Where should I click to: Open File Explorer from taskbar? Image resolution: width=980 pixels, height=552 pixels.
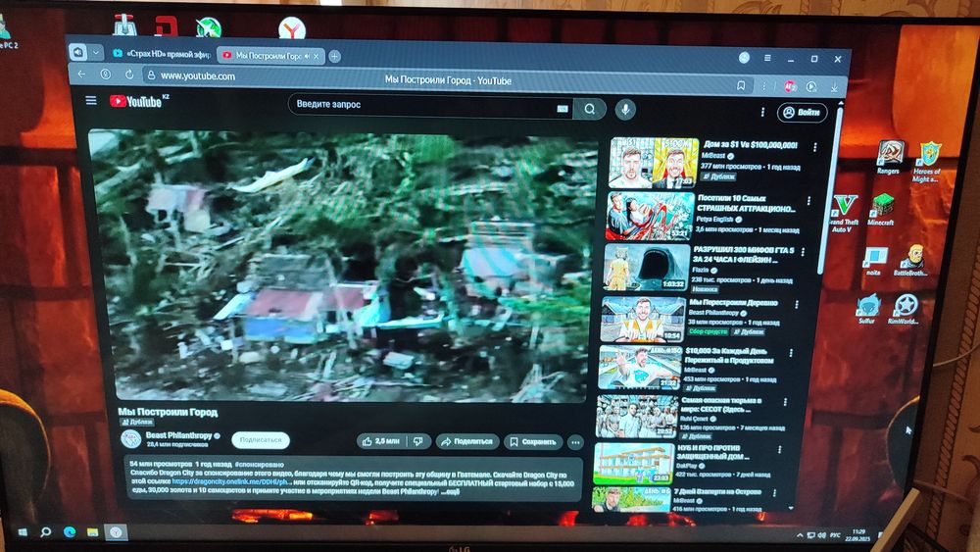(x=92, y=532)
